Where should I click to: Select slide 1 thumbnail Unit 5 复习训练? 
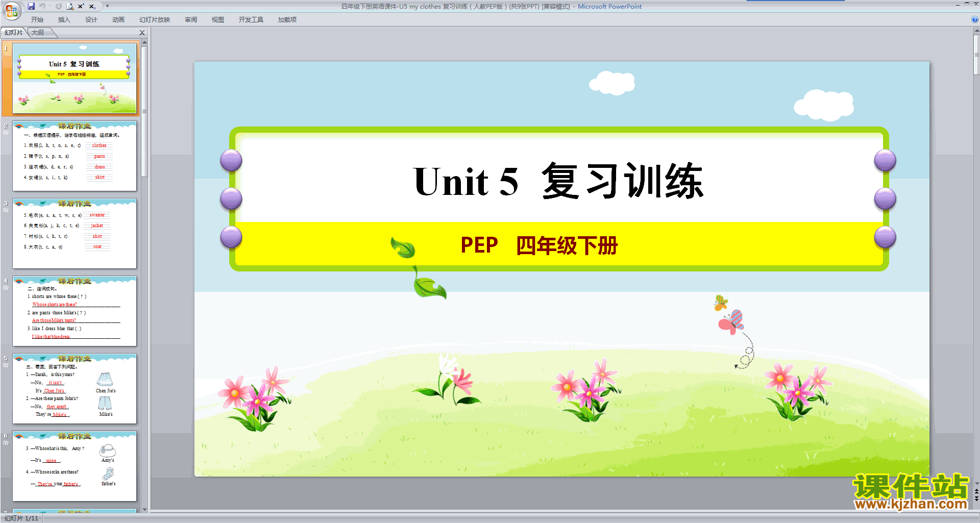click(x=75, y=78)
